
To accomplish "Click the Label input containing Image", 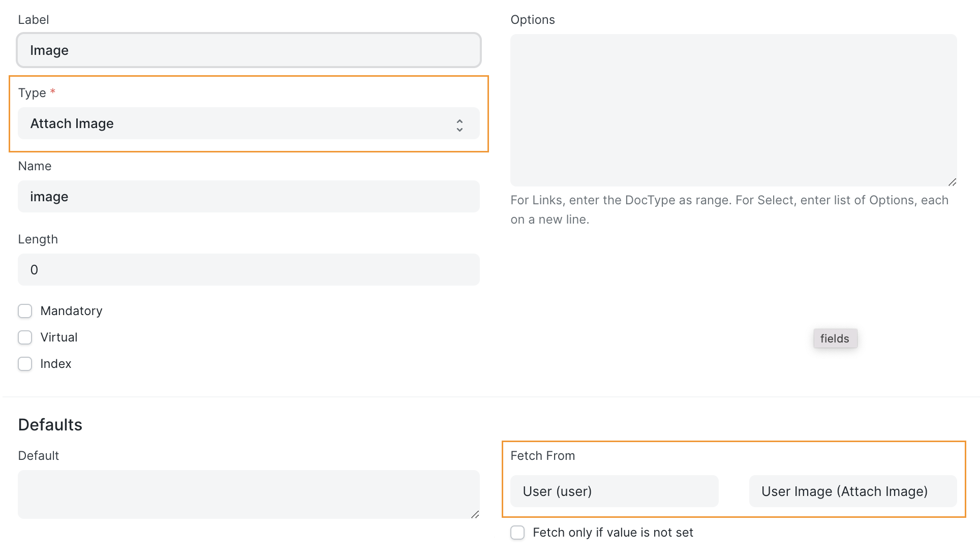I will coord(249,50).
